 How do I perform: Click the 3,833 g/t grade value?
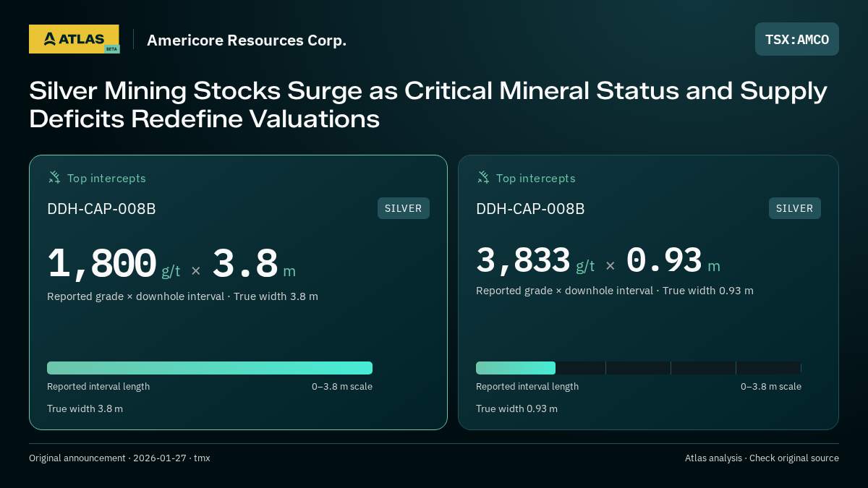[535, 260]
